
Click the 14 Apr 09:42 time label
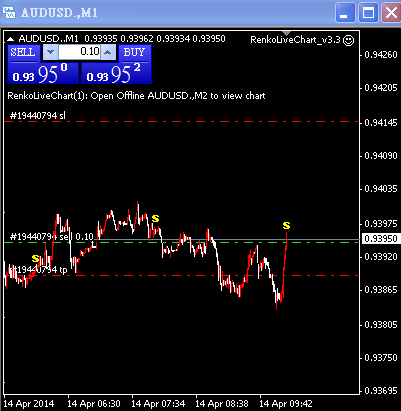(286, 404)
